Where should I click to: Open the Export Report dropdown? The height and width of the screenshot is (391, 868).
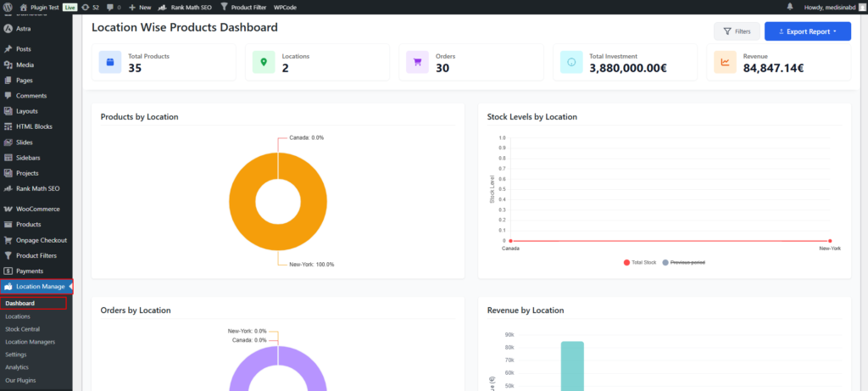pos(807,31)
